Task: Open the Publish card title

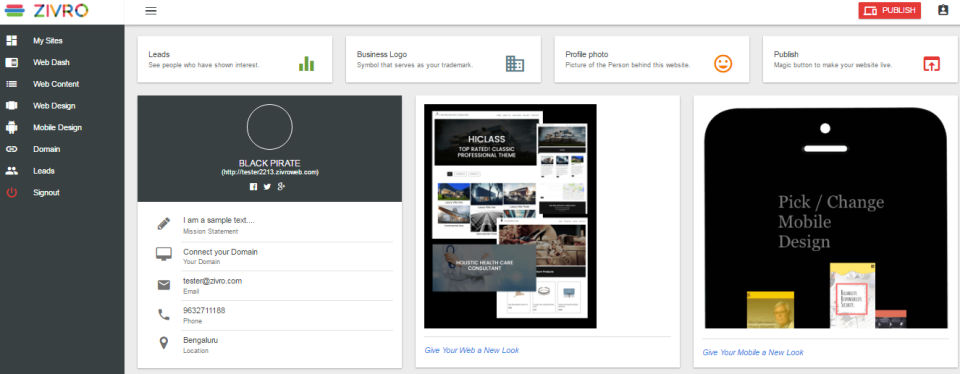Action: click(786, 54)
